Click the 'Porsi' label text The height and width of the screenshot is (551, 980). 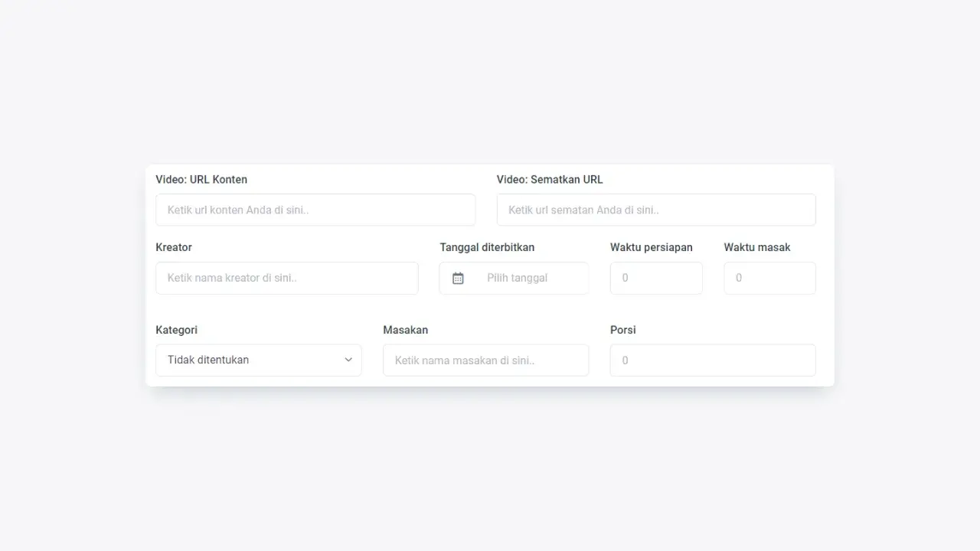(x=622, y=330)
